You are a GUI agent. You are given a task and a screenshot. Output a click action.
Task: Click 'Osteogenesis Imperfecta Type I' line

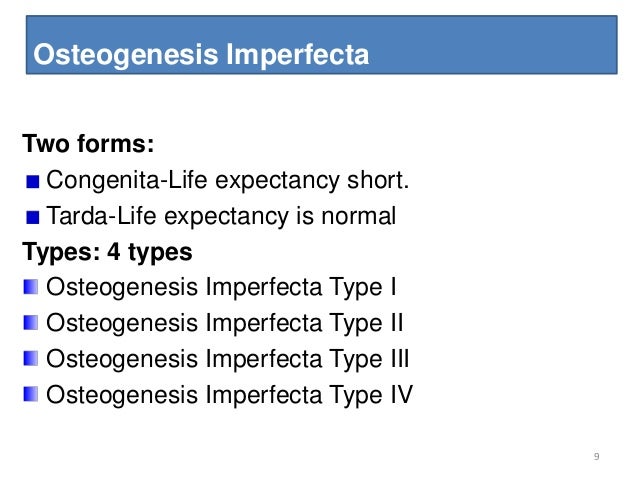tap(221, 287)
